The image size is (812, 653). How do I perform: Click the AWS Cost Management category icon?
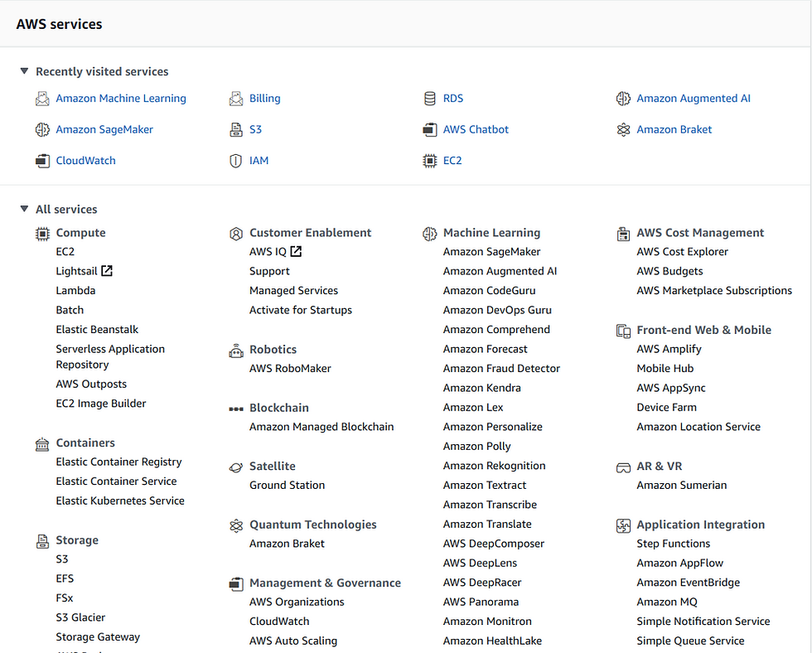click(623, 234)
